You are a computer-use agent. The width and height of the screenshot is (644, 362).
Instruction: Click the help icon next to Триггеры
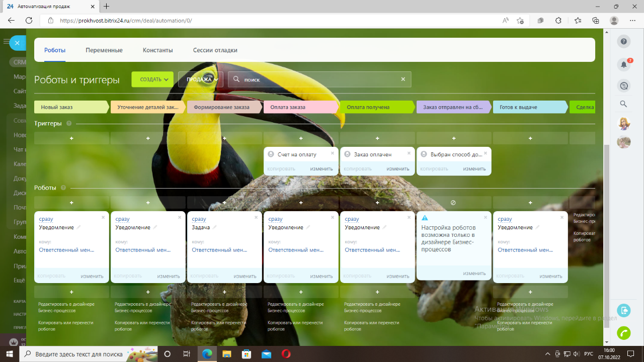(x=68, y=124)
